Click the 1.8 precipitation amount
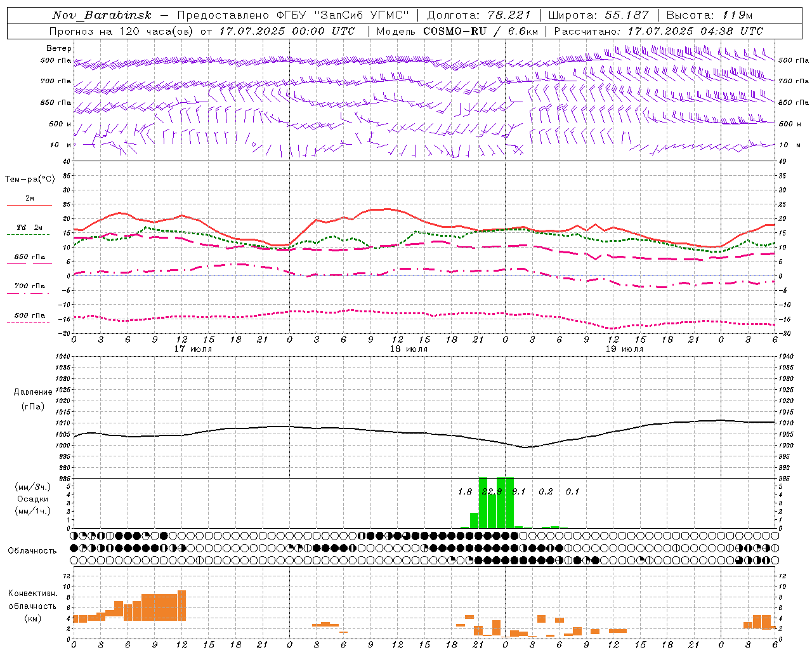The width and height of the screenshot is (812, 650). 465,491
